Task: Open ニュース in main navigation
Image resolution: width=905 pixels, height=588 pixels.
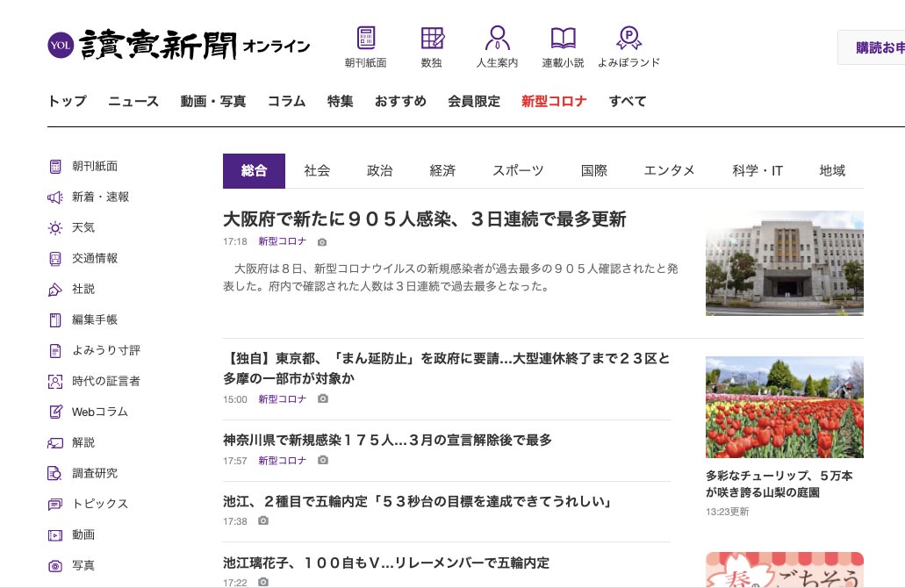Action: pos(133,101)
